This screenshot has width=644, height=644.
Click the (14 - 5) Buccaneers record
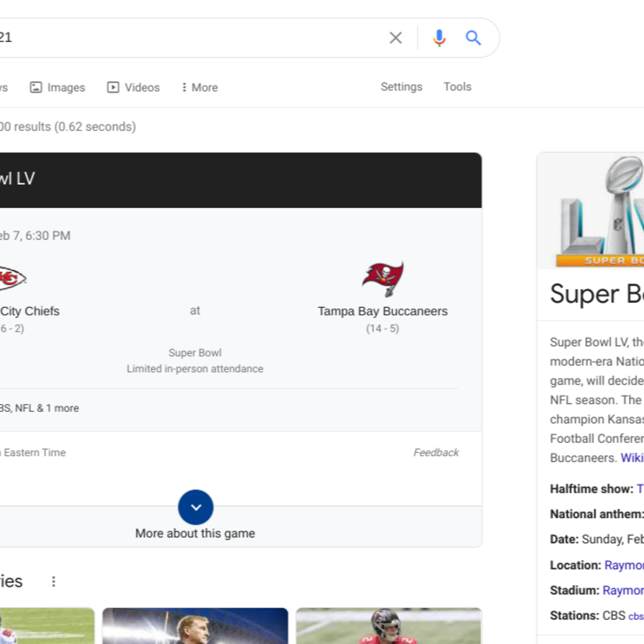383,328
